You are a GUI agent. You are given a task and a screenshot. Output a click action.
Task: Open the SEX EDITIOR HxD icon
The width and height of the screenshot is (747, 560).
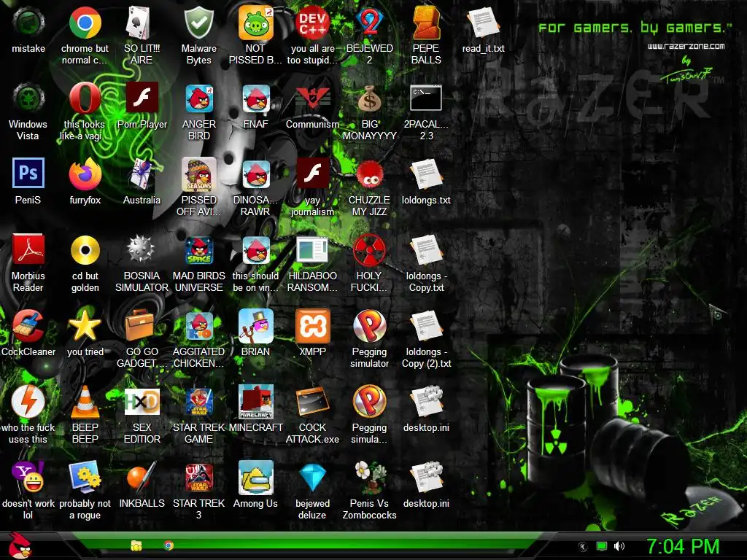[142, 402]
